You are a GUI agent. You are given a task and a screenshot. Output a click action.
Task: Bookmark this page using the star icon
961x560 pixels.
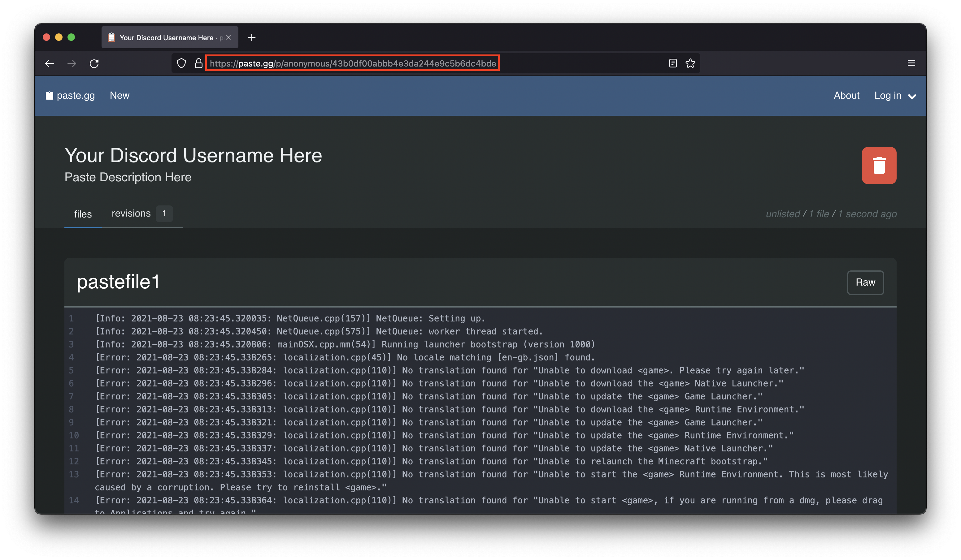point(690,63)
